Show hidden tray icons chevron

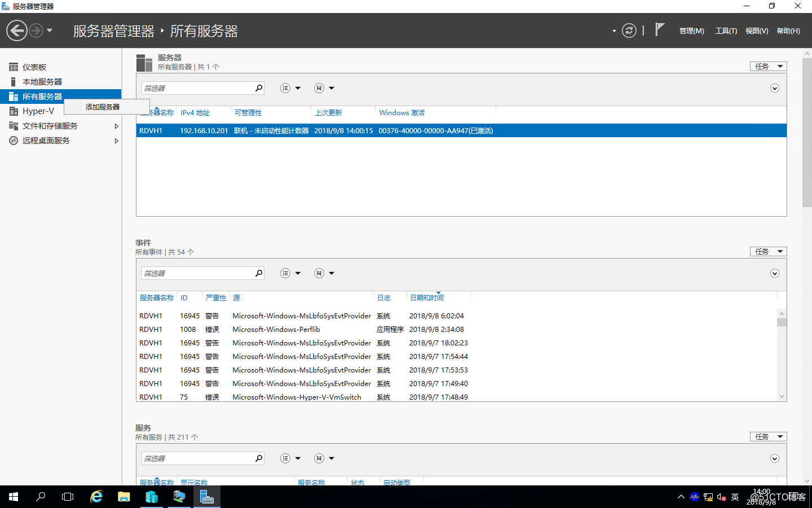[681, 497]
